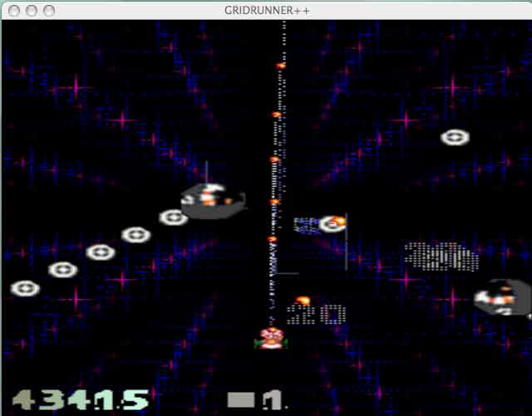The height and width of the screenshot is (416, 532).
Task: Click the gray lives block icon
Action: tap(241, 400)
